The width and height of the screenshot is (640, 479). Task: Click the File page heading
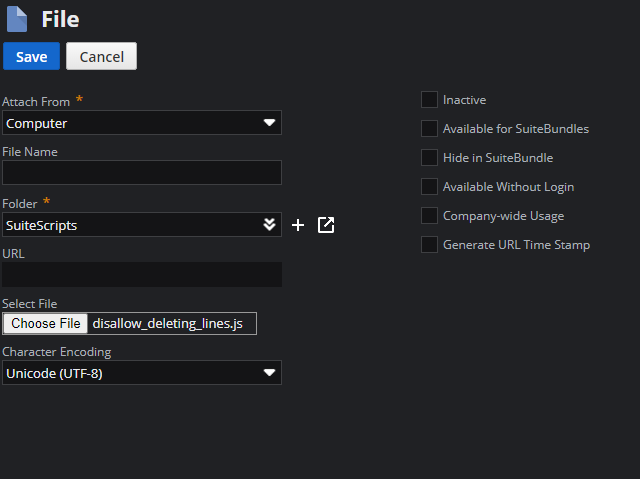coord(60,19)
